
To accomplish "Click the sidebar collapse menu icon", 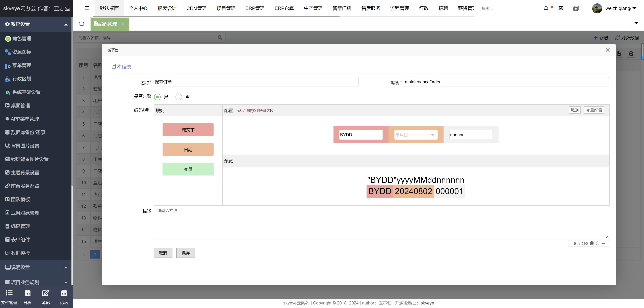I will (87, 8).
